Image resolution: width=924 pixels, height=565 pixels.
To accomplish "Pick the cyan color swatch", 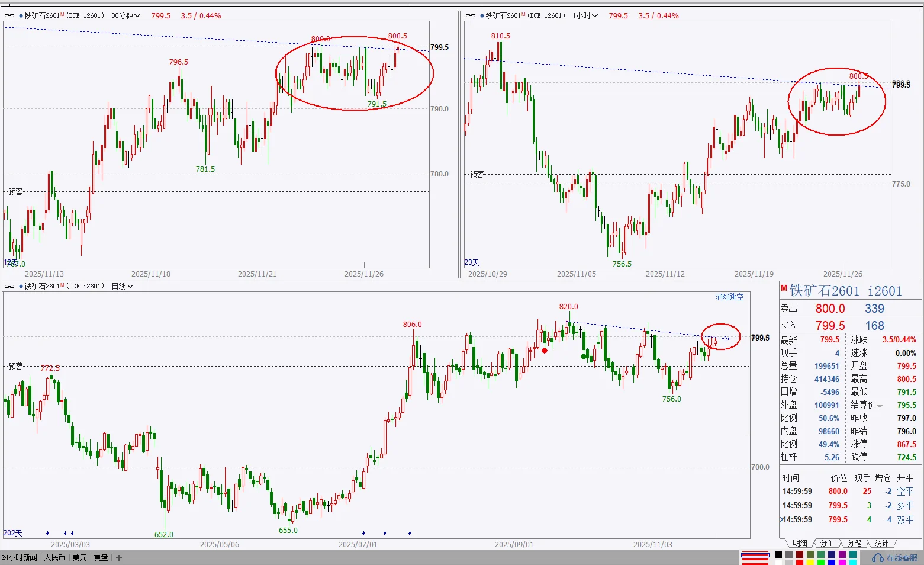I will pos(853,562).
